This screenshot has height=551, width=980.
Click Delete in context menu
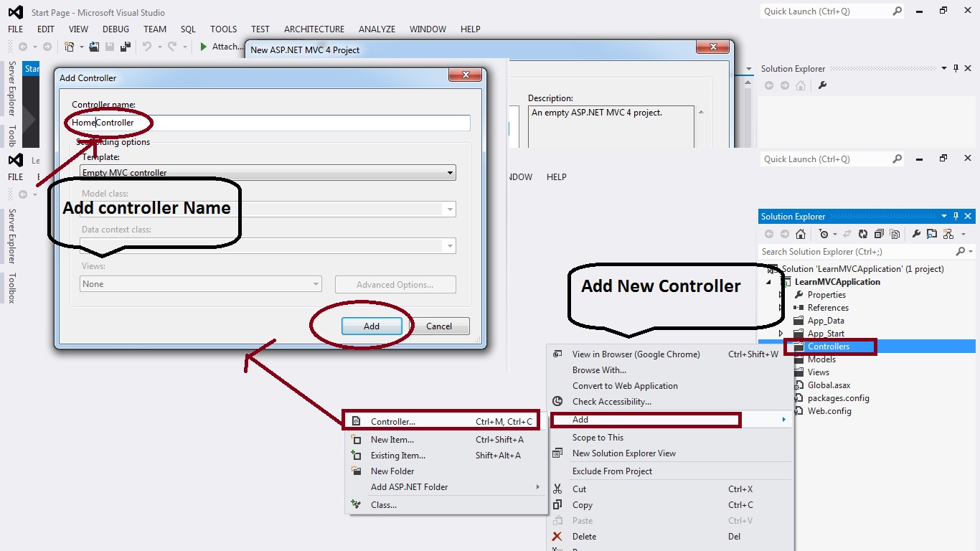pos(670,537)
